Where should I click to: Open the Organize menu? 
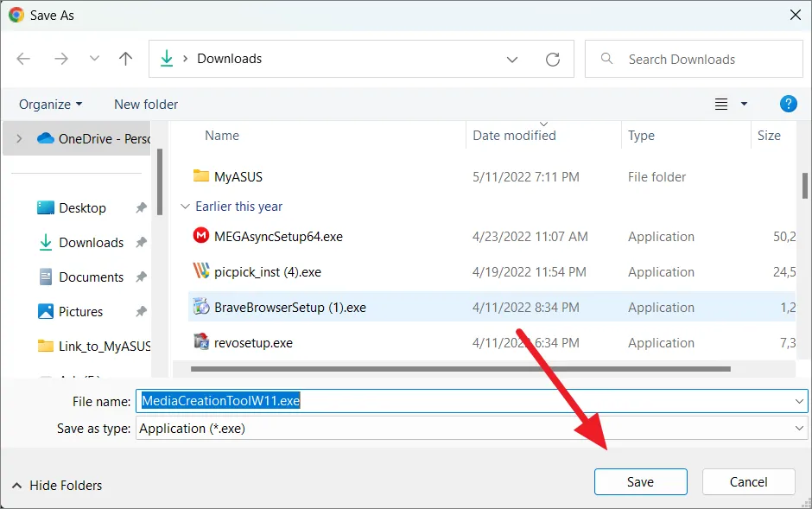coord(50,104)
